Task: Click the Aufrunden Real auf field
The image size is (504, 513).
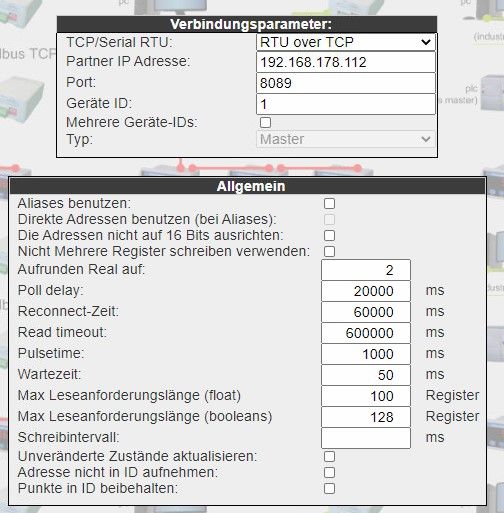Action: pos(366,270)
